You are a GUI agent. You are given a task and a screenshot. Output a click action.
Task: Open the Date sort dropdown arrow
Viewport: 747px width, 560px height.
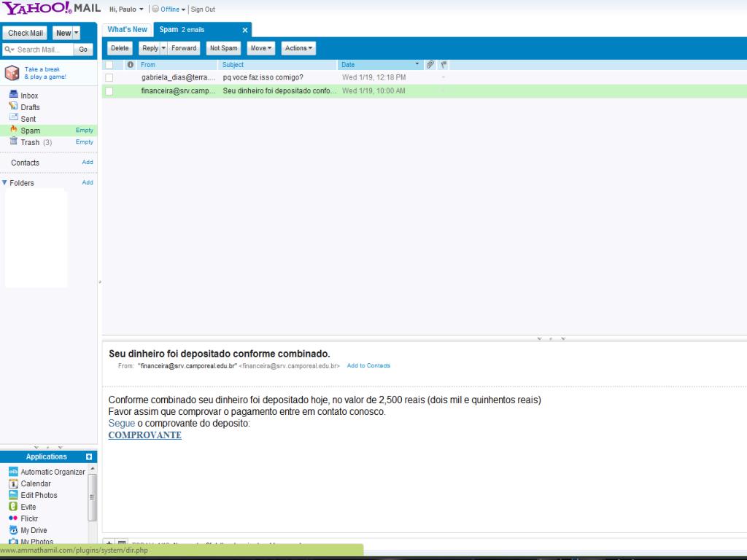coord(417,64)
